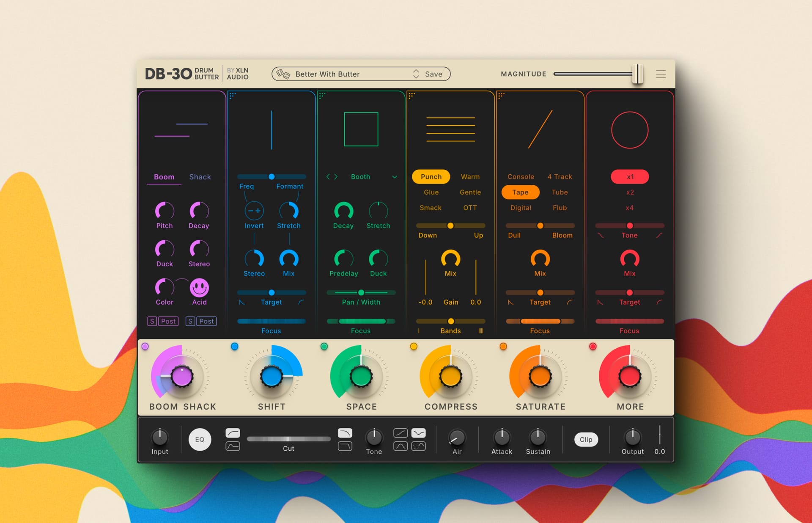Screen dimensions: 812x523
Task: Select the Glue compressor mode
Action: click(431, 192)
